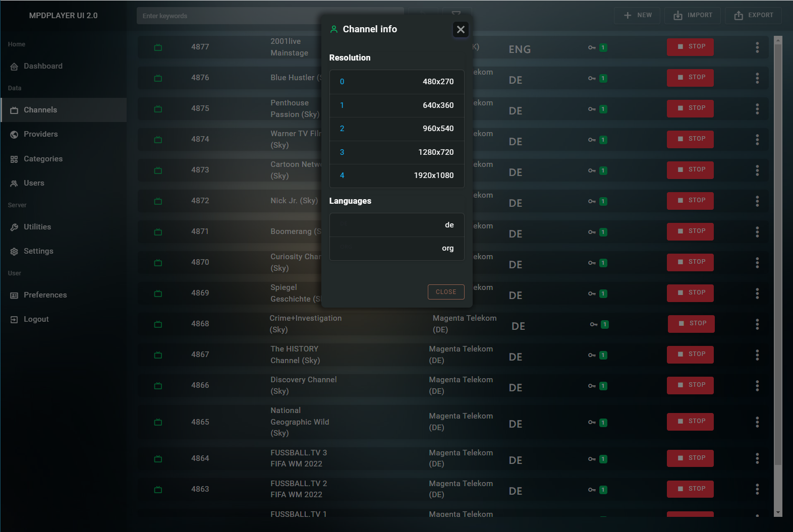Click the TV icon for channel 4865
This screenshot has width=793, height=532.
[158, 422]
